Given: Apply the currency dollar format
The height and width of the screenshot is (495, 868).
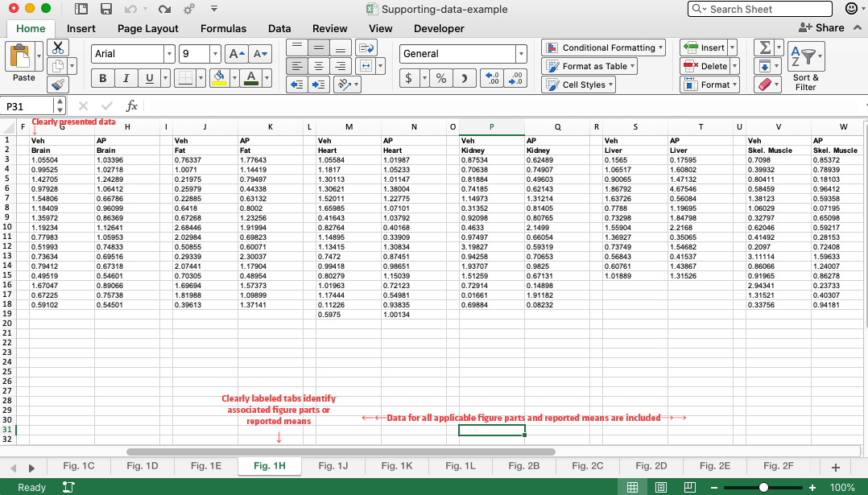Looking at the screenshot, I should click(x=409, y=78).
